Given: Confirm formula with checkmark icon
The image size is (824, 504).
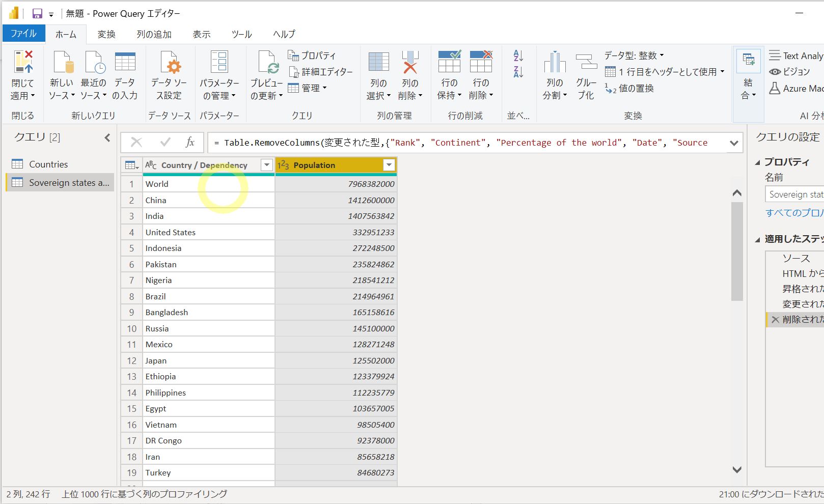Looking at the screenshot, I should 165,143.
